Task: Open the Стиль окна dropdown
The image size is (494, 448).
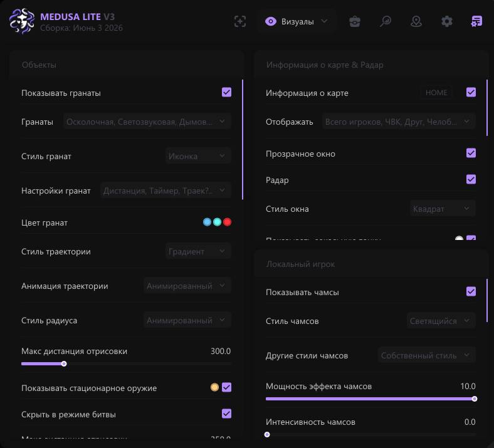Action: (443, 209)
